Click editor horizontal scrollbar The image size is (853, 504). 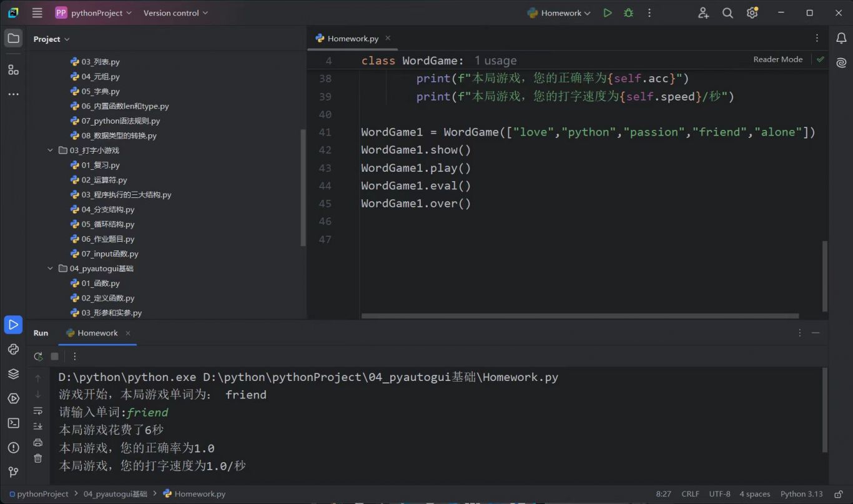coord(579,315)
